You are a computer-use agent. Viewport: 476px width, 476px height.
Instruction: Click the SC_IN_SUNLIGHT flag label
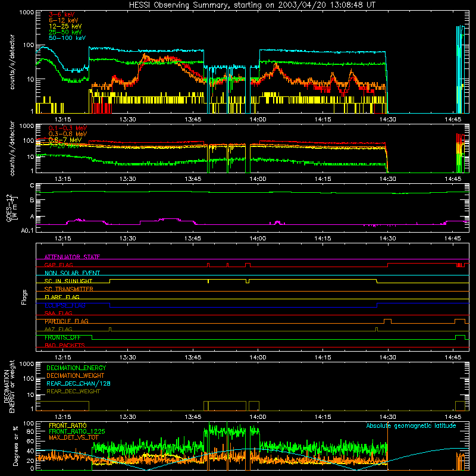(68, 281)
